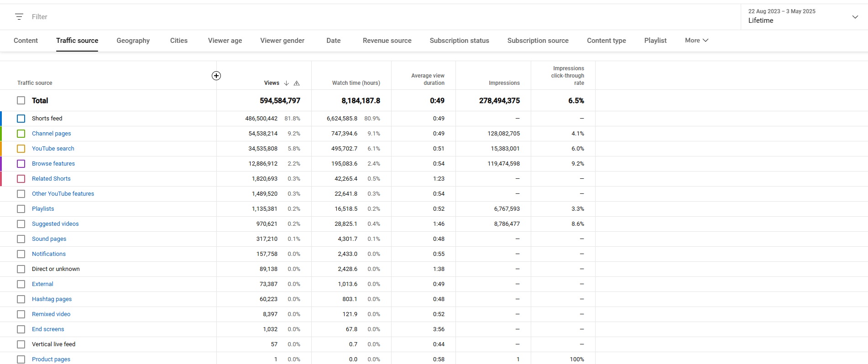This screenshot has height=364, width=868.
Task: Switch to Subscription source tab
Action: tap(538, 41)
